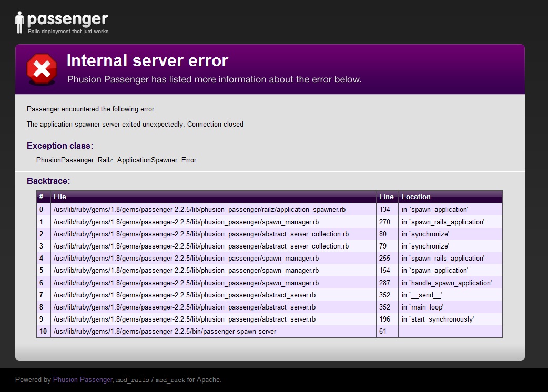
Task: Click line number 270 in row 1
Action: tap(384, 222)
